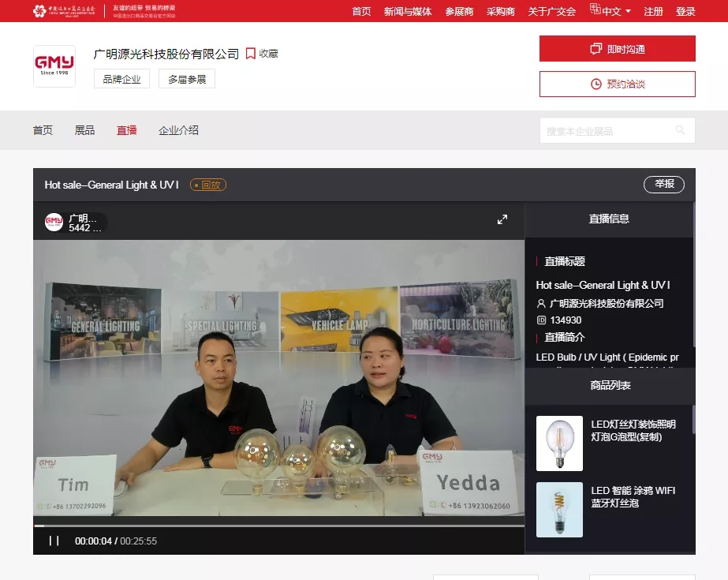Open 采购商 menu
Image resolution: width=728 pixels, height=580 pixels.
pos(501,11)
